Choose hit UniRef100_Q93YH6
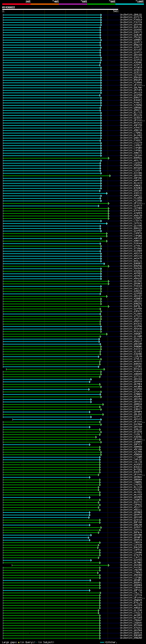 click(x=131, y=25)
